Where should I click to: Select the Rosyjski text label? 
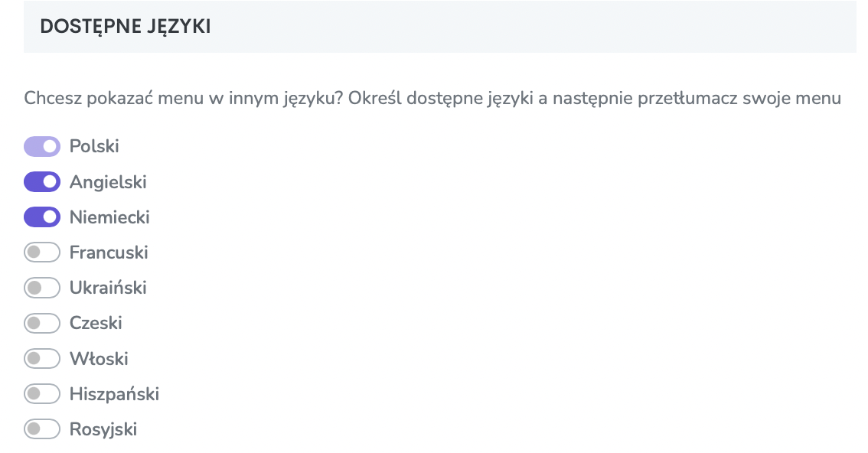pos(103,429)
